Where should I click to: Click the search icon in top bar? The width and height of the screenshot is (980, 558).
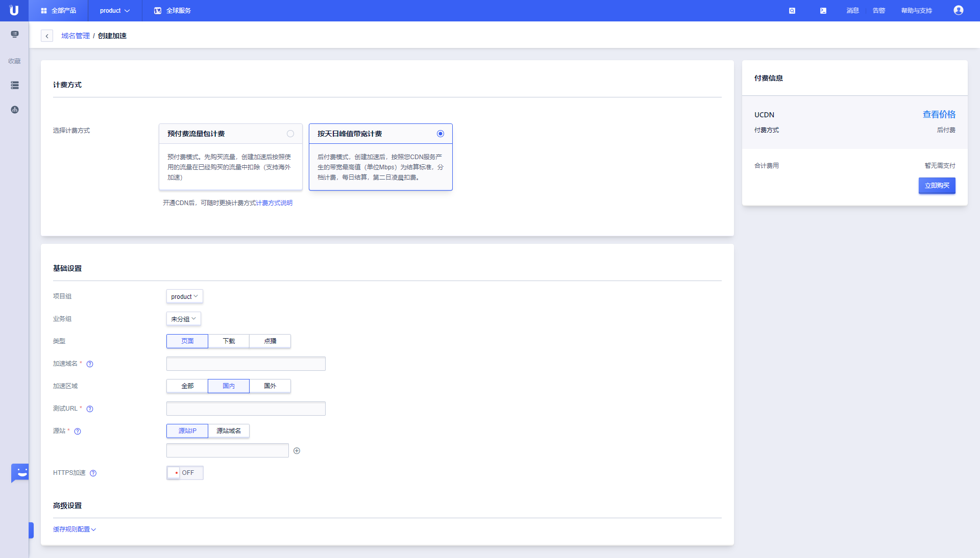click(792, 11)
